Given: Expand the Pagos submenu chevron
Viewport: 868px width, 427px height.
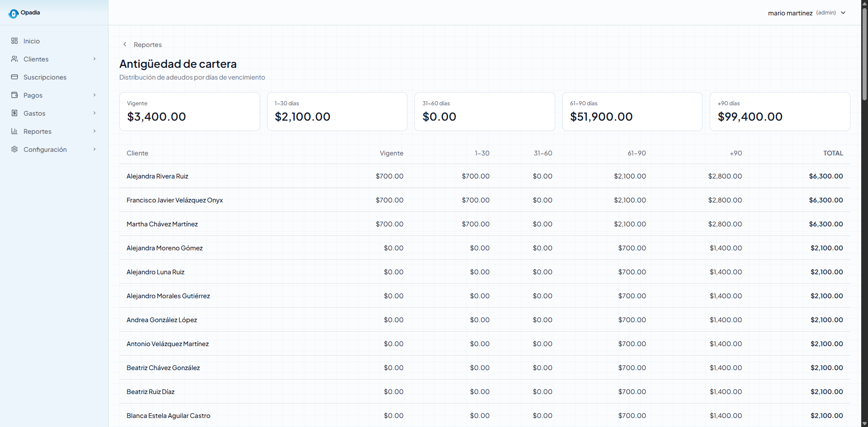Looking at the screenshot, I should 94,95.
